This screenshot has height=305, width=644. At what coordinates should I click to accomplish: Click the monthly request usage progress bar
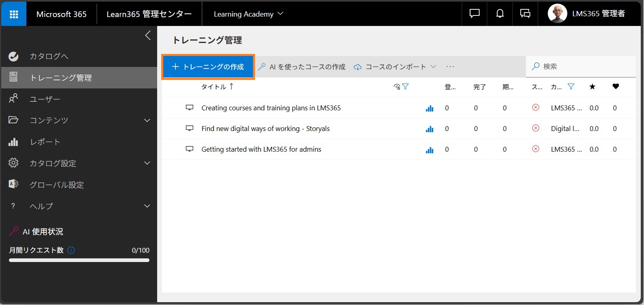click(x=79, y=260)
